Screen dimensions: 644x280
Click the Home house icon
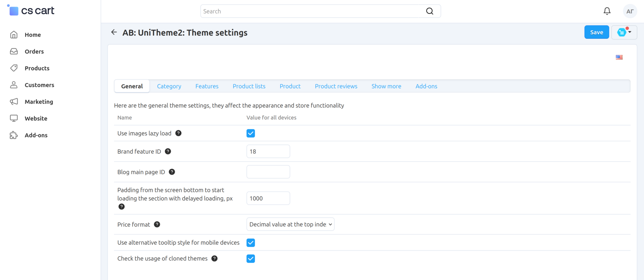click(14, 34)
